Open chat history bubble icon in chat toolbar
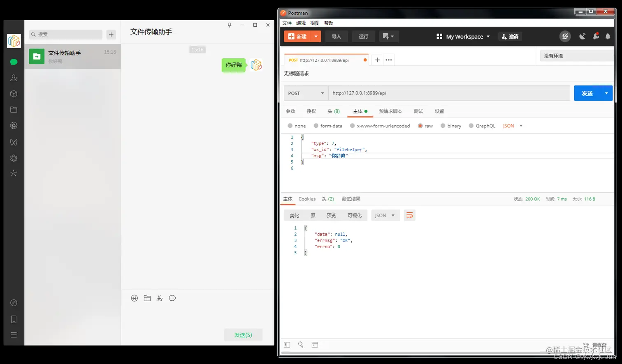 [172, 298]
